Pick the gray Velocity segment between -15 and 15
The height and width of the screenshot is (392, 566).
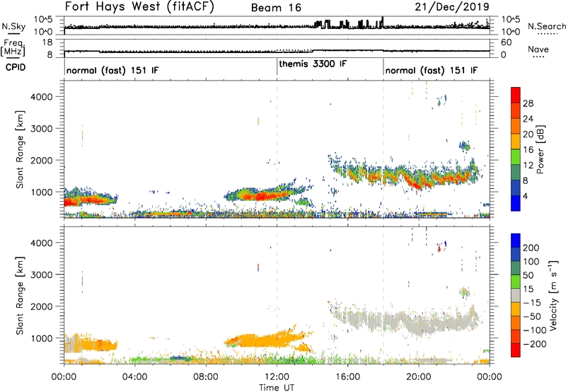[516, 295]
